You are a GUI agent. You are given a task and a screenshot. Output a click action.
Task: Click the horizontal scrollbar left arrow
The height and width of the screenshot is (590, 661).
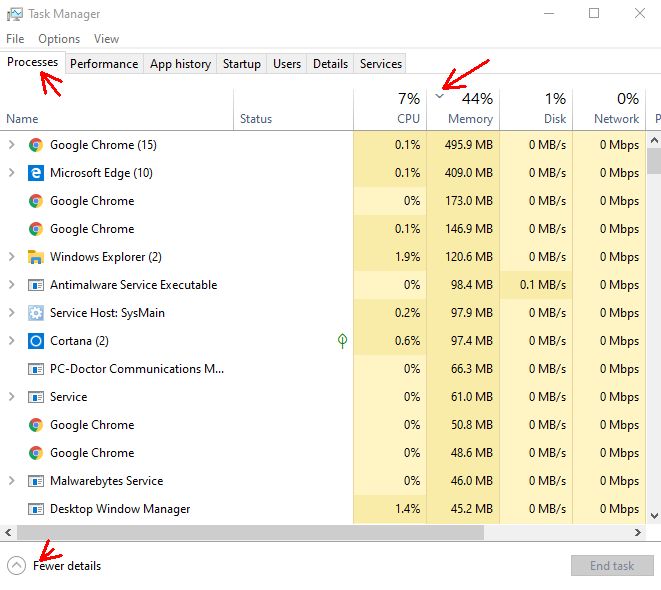tap(8, 533)
